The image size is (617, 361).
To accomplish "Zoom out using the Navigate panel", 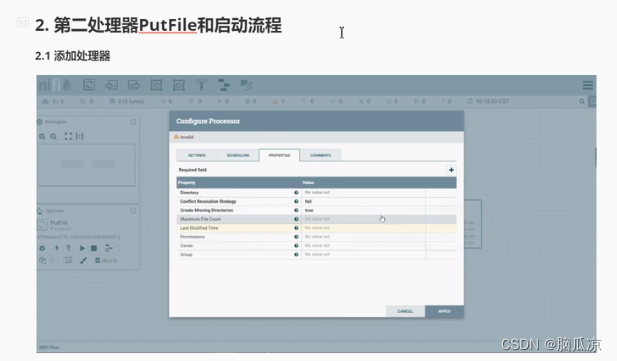I will click(x=53, y=137).
